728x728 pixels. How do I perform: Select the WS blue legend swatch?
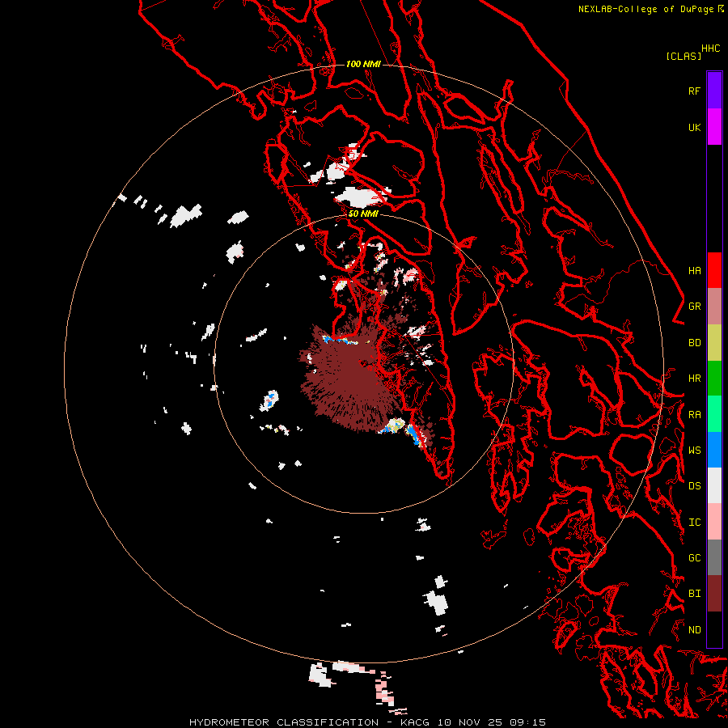click(714, 450)
